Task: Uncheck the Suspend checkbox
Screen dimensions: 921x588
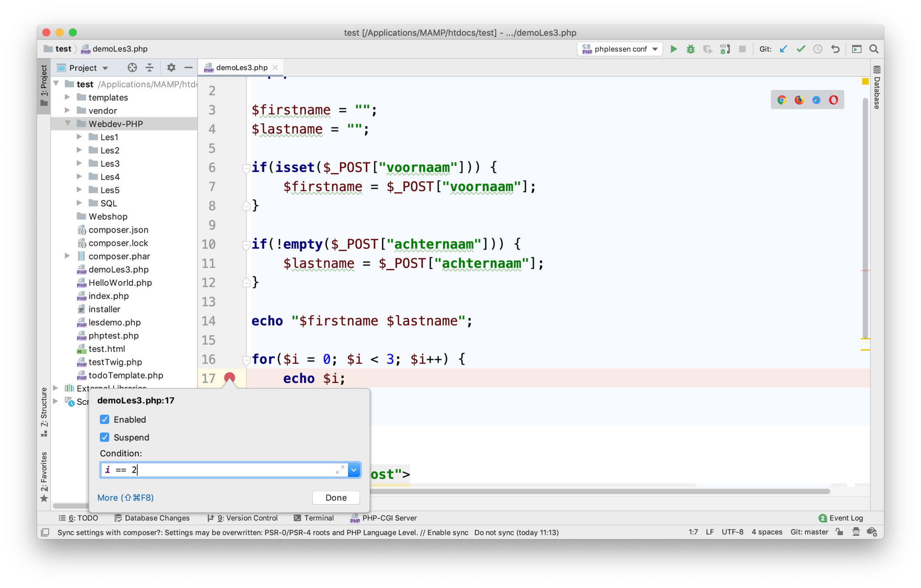Action: pyautogui.click(x=105, y=437)
